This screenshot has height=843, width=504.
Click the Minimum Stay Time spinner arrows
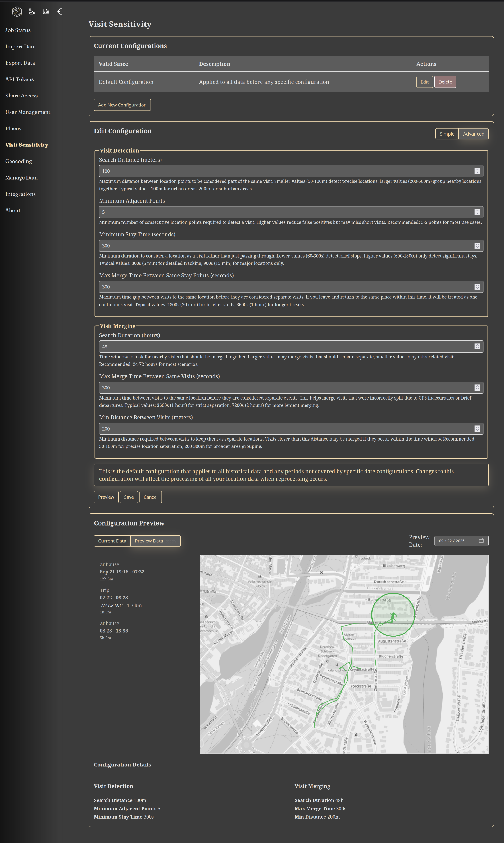point(477,246)
